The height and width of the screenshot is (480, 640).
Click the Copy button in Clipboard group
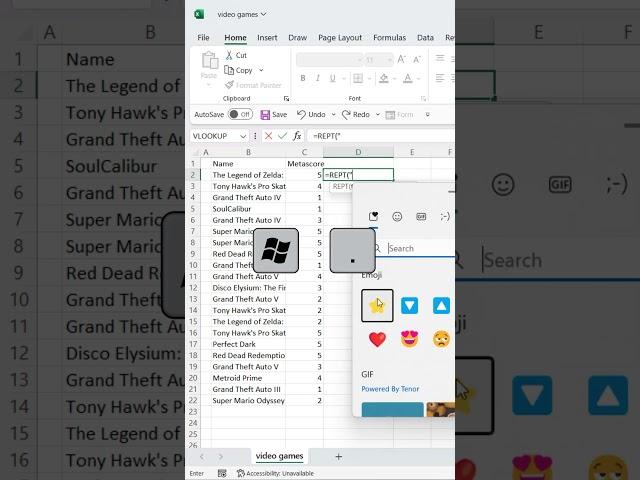pyautogui.click(x=239, y=70)
